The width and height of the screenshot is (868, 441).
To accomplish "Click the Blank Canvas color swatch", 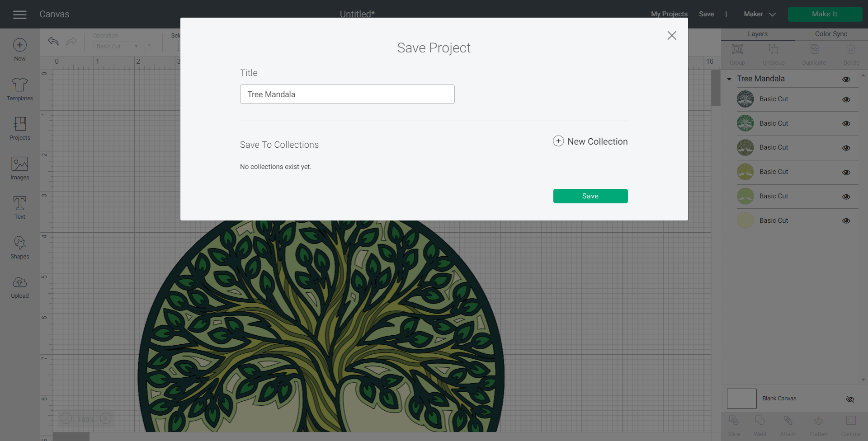I will pos(741,399).
